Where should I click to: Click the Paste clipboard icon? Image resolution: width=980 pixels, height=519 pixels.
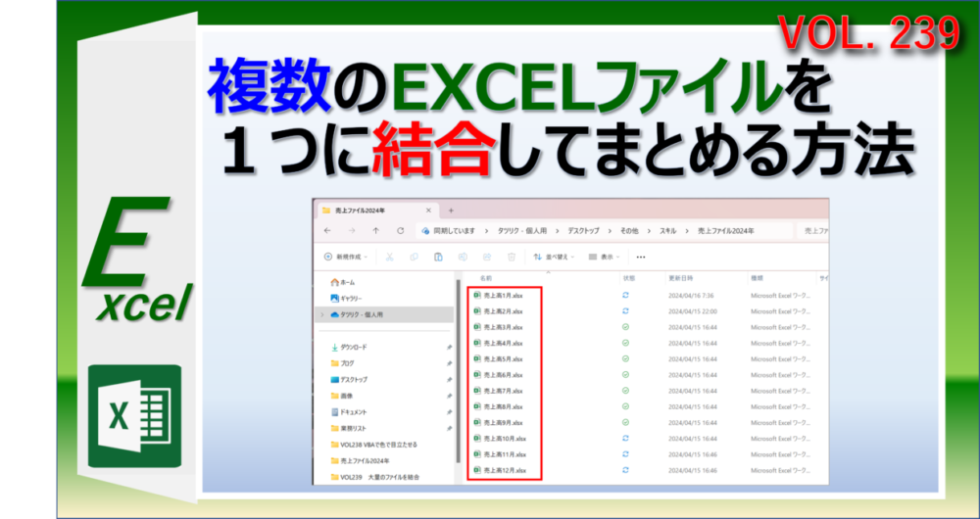438,257
